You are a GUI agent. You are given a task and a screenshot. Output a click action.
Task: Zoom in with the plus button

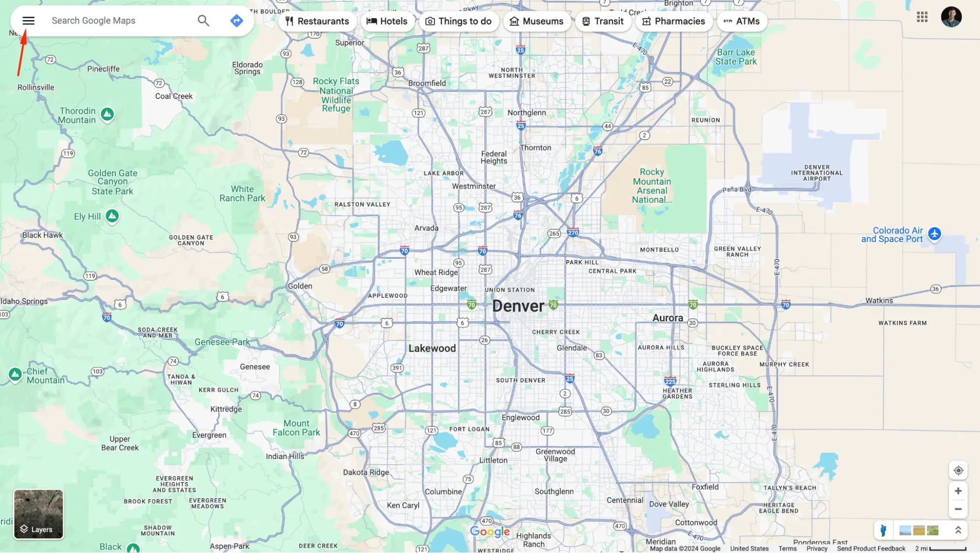click(x=958, y=491)
